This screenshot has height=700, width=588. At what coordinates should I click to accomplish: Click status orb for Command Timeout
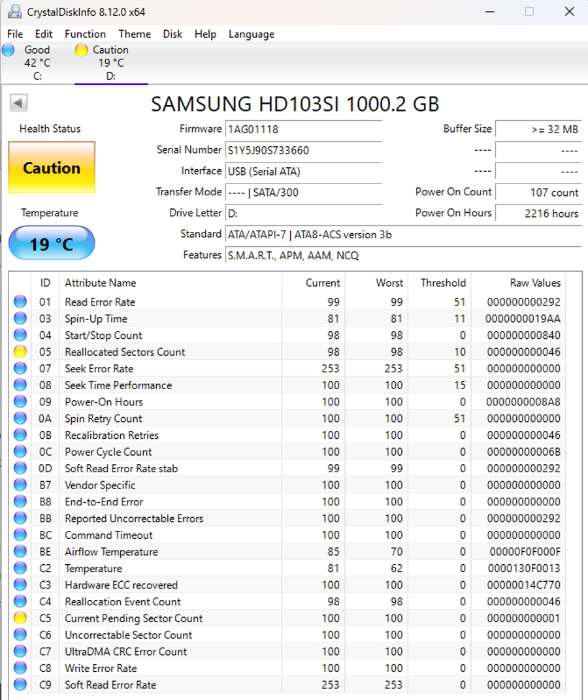pyautogui.click(x=20, y=535)
